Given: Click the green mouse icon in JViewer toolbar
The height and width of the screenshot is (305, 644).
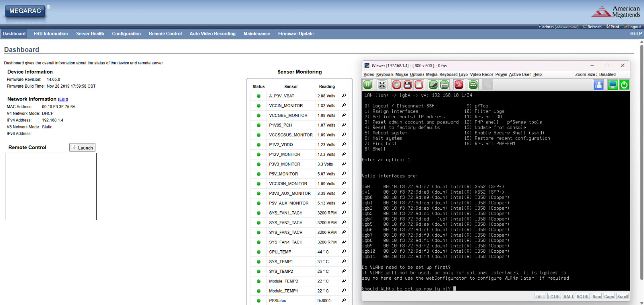Looking at the screenshot, I should (x=433, y=84).
